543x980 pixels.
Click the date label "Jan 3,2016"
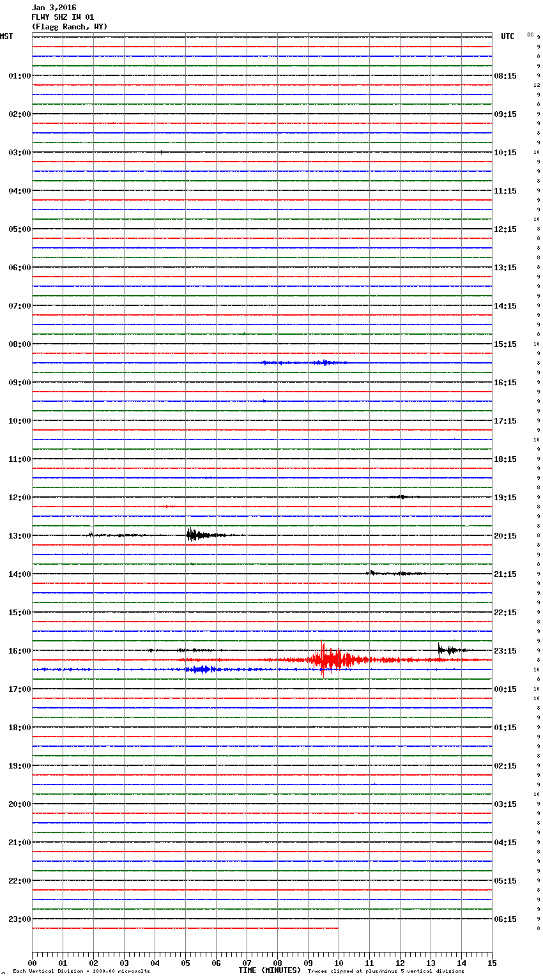tap(54, 8)
